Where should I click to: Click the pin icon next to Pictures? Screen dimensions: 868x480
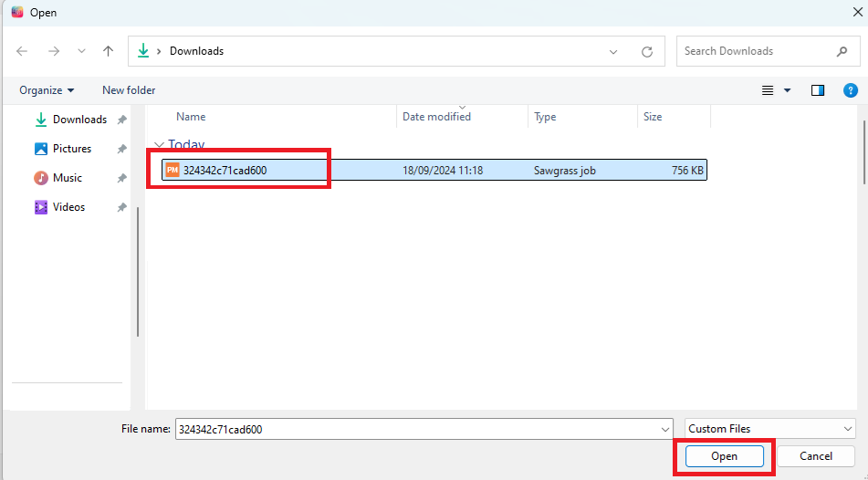(121, 149)
